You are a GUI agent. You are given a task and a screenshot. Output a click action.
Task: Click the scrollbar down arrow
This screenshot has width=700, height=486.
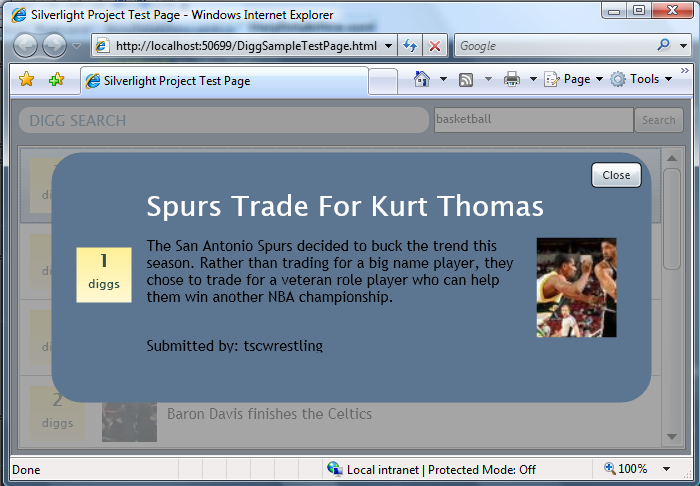pyautogui.click(x=672, y=437)
